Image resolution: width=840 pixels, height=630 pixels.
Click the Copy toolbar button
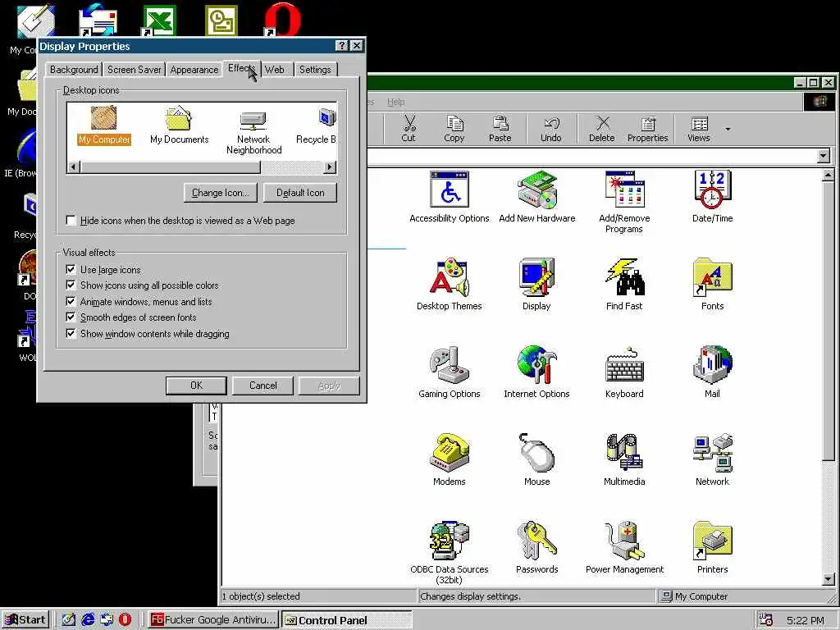(x=454, y=129)
